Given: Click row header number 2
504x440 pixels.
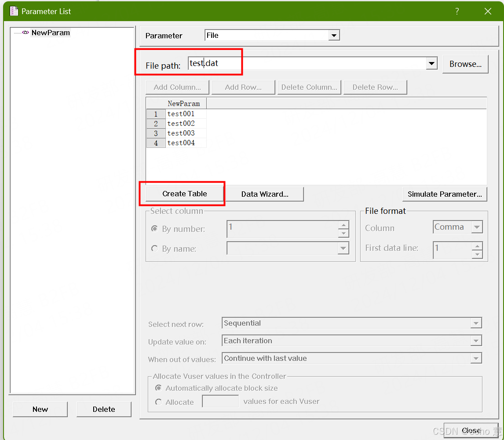Looking at the screenshot, I should tap(156, 124).
